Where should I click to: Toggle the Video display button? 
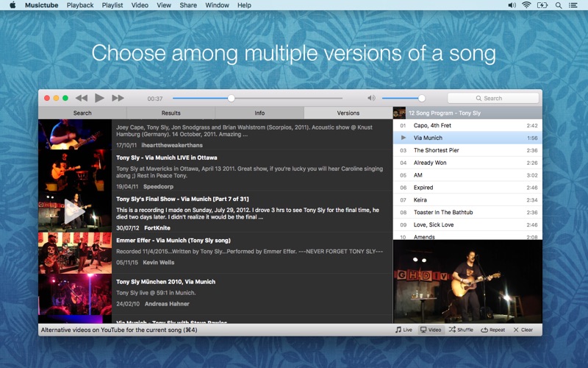431,330
